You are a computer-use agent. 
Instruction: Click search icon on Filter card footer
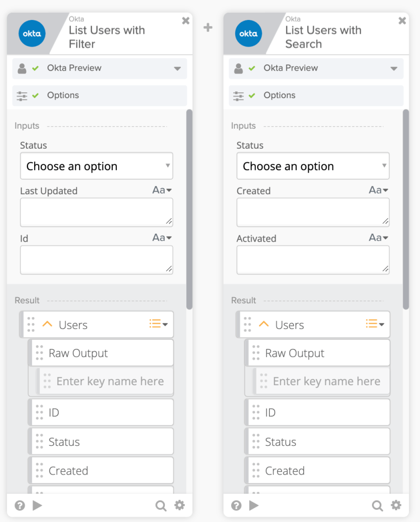[161, 506]
